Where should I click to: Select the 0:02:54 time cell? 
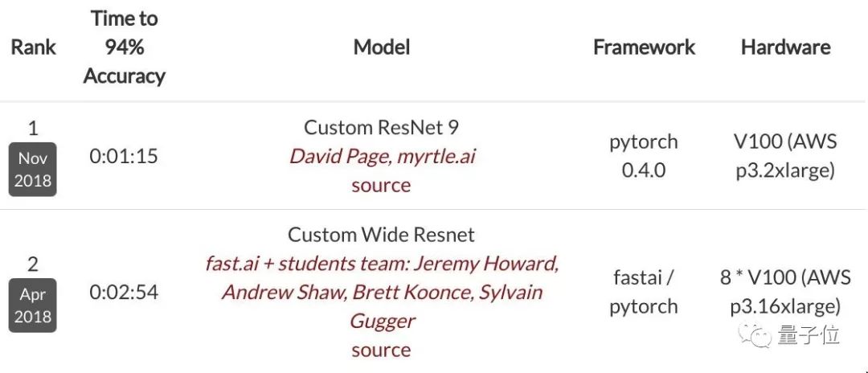[x=124, y=292]
